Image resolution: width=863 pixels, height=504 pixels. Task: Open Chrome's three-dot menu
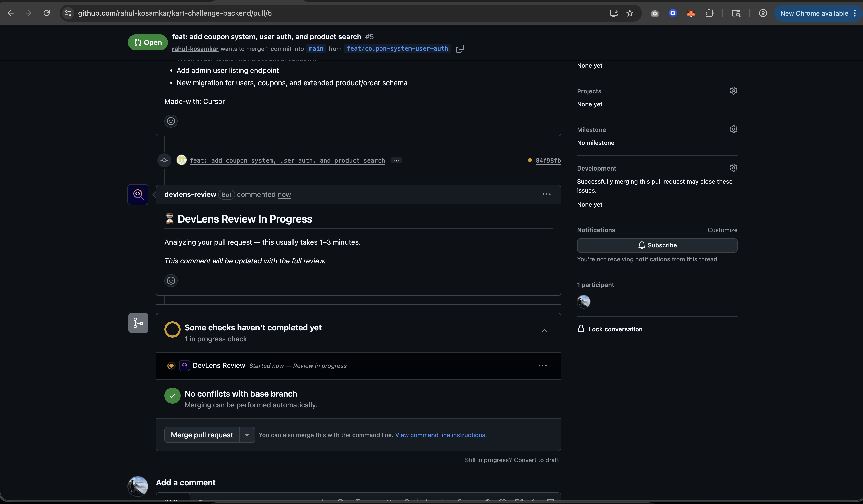click(x=855, y=13)
